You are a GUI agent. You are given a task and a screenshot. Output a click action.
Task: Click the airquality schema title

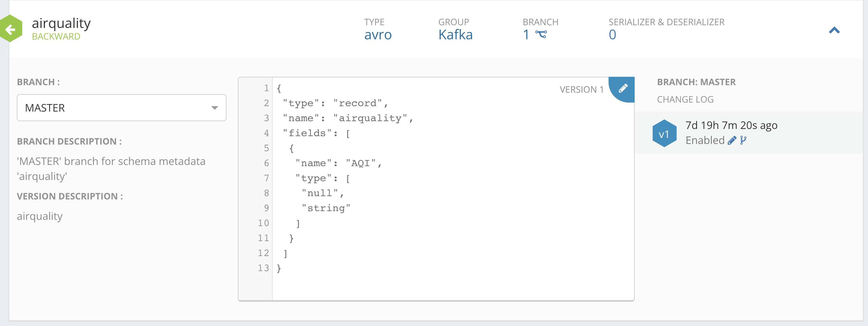pyautogui.click(x=61, y=23)
